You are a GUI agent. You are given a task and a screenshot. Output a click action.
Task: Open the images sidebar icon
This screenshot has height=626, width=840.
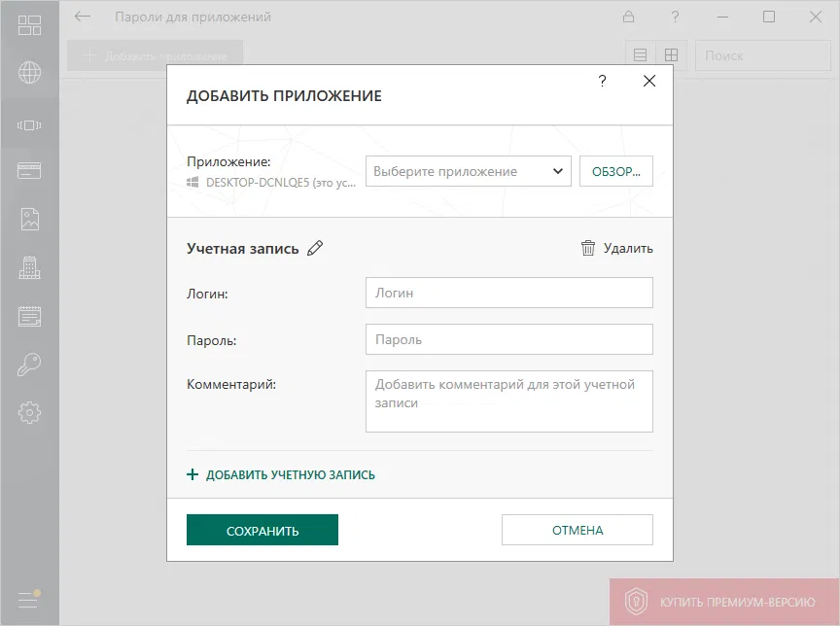coord(29,219)
